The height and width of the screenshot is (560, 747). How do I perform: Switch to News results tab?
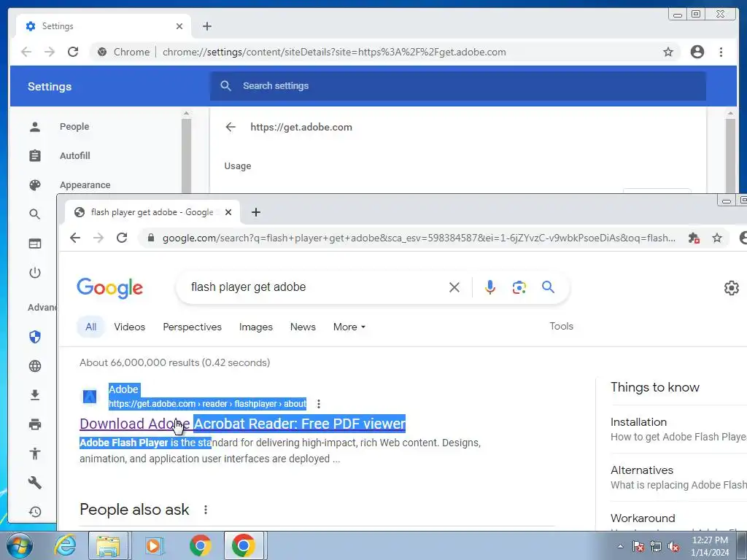point(303,327)
